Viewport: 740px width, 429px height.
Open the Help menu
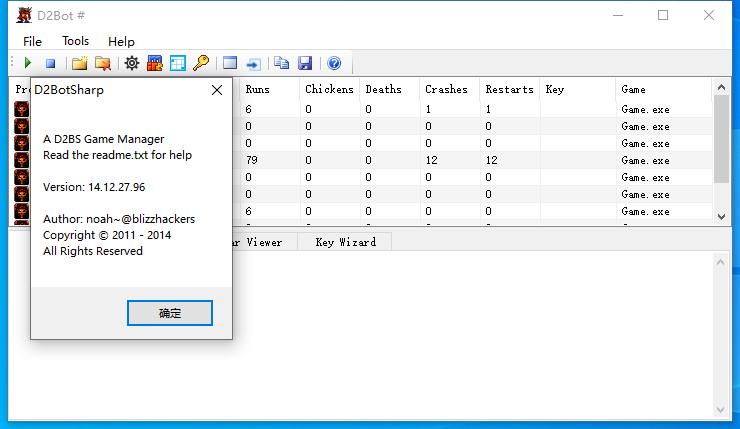(x=121, y=41)
